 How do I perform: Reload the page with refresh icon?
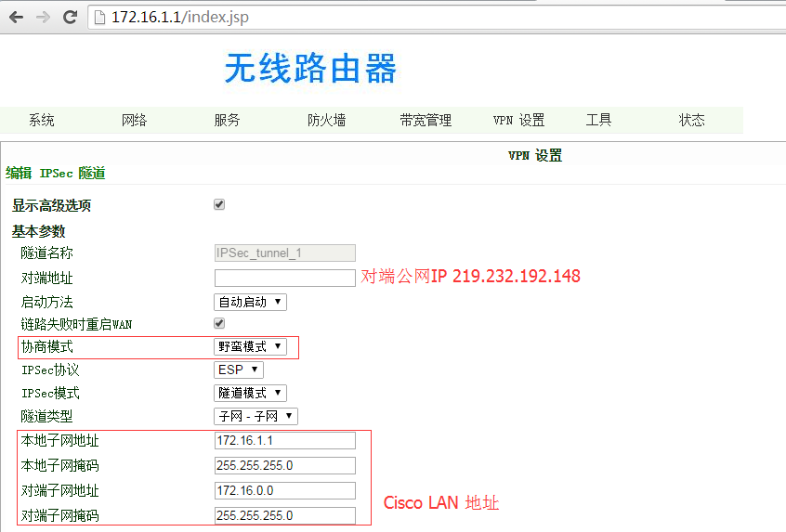[x=70, y=18]
